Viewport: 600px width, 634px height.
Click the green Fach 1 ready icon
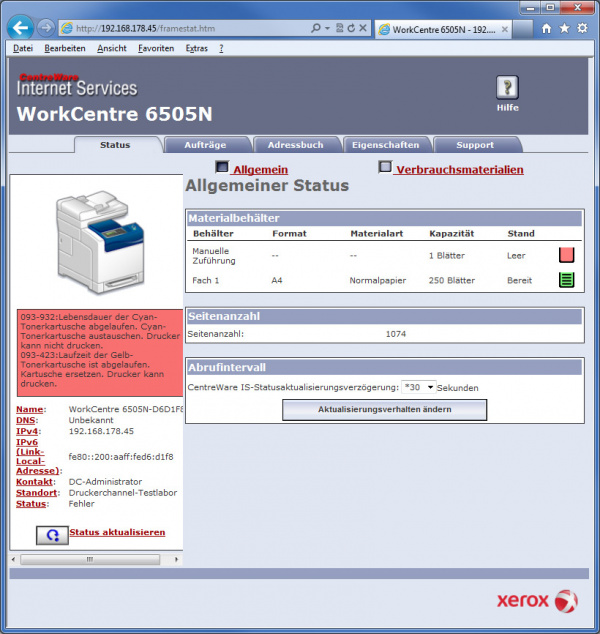(566, 280)
